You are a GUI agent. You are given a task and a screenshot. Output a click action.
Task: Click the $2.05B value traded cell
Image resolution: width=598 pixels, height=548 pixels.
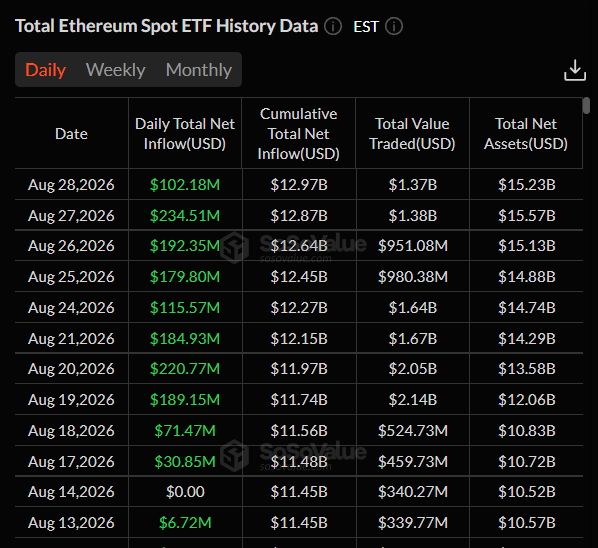(413, 368)
